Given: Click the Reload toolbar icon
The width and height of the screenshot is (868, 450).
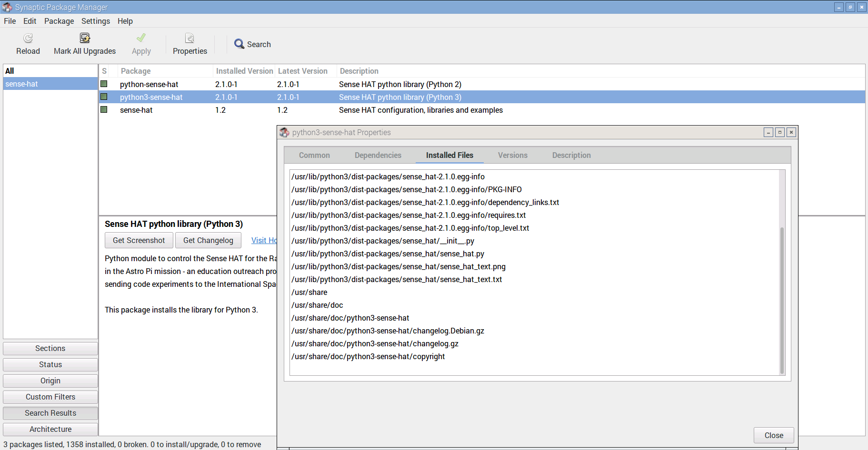Looking at the screenshot, I should (x=28, y=38).
